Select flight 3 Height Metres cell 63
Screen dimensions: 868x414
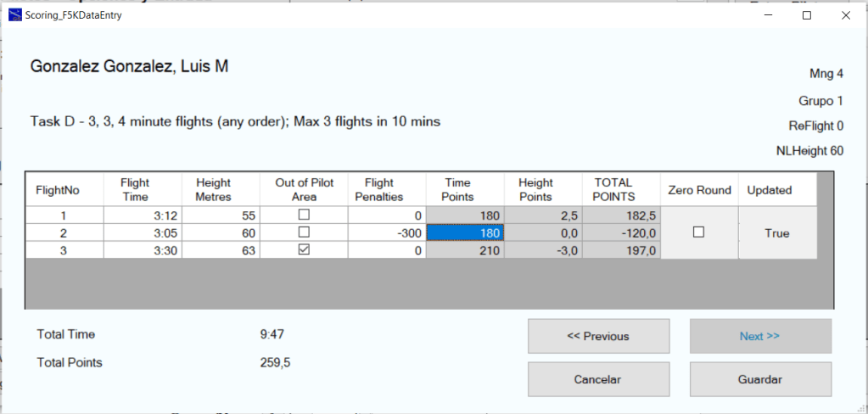(x=220, y=249)
